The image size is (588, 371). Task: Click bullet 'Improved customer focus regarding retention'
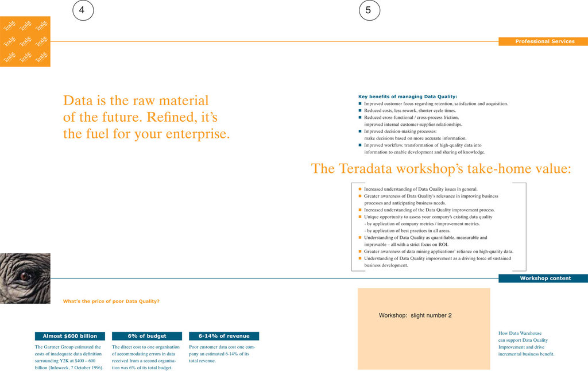tap(433, 104)
